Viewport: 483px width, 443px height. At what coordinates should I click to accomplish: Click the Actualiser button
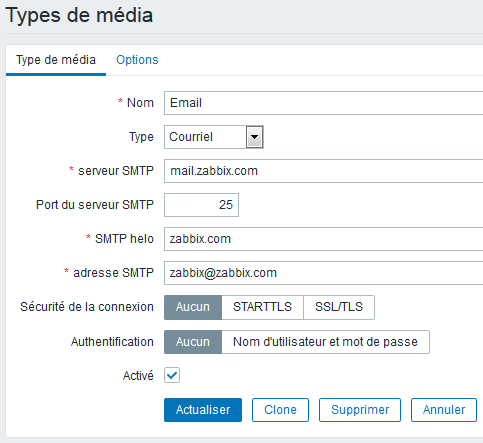pyautogui.click(x=203, y=410)
